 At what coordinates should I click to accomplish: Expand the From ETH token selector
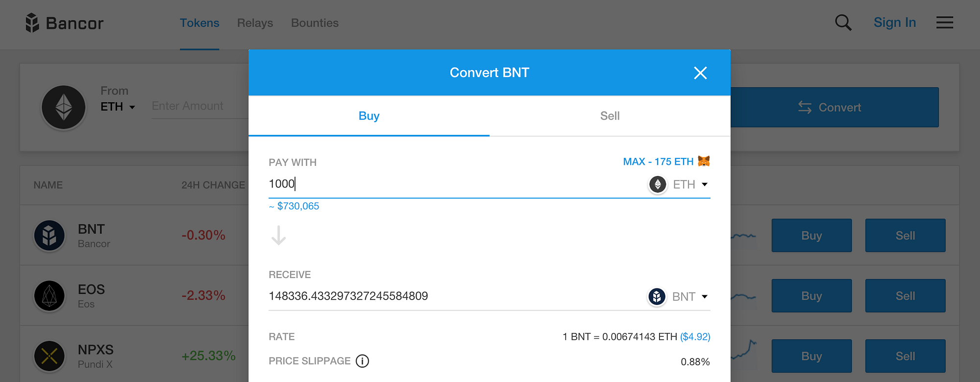[118, 107]
